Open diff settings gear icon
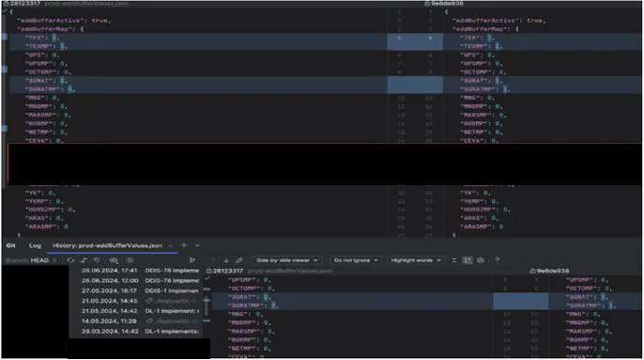The height and width of the screenshot is (360, 644). point(481,260)
